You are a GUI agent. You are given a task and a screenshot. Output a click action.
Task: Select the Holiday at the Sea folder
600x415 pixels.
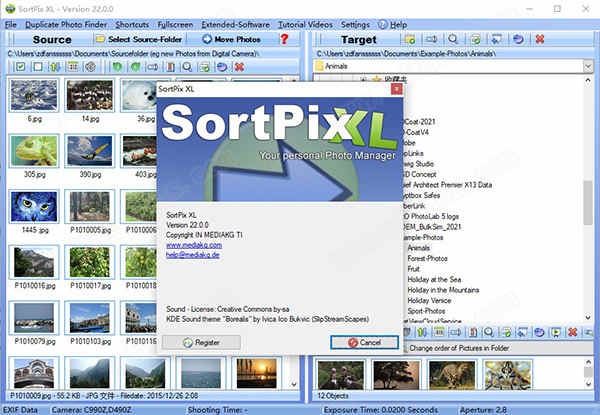[x=434, y=280]
